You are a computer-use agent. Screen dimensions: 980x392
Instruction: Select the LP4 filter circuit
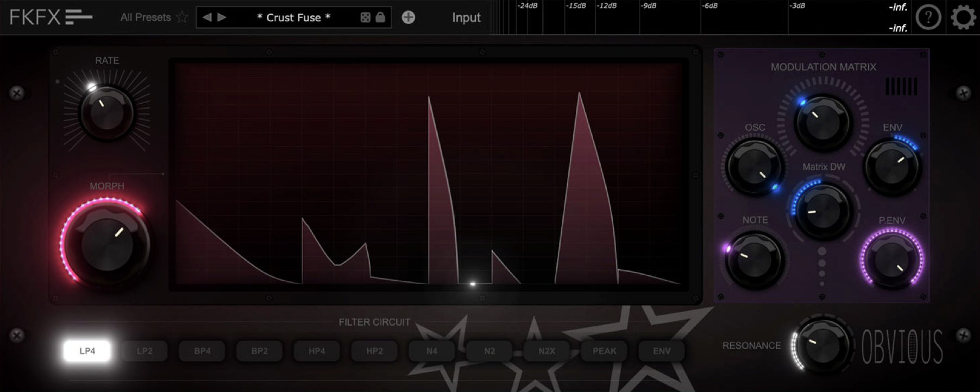coord(87,351)
